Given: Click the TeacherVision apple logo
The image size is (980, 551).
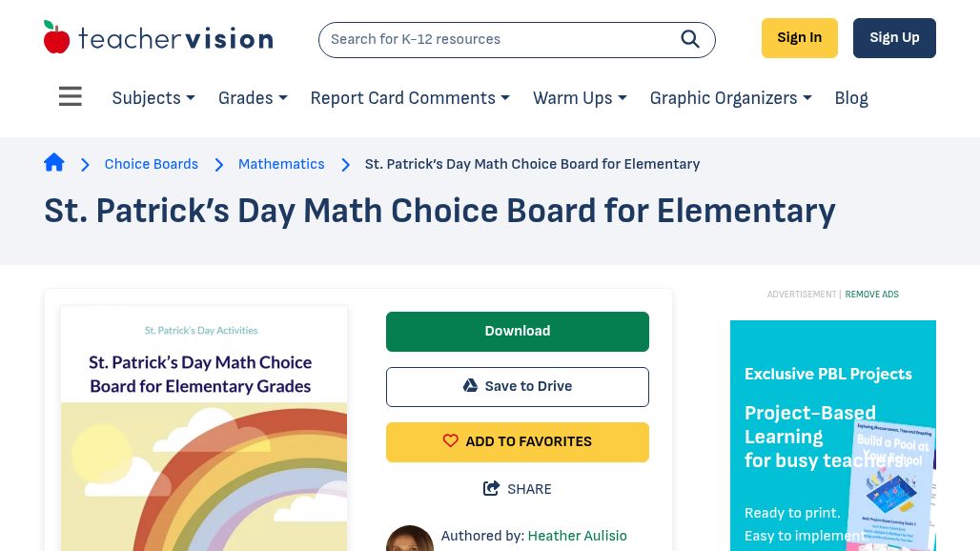Looking at the screenshot, I should (57, 37).
